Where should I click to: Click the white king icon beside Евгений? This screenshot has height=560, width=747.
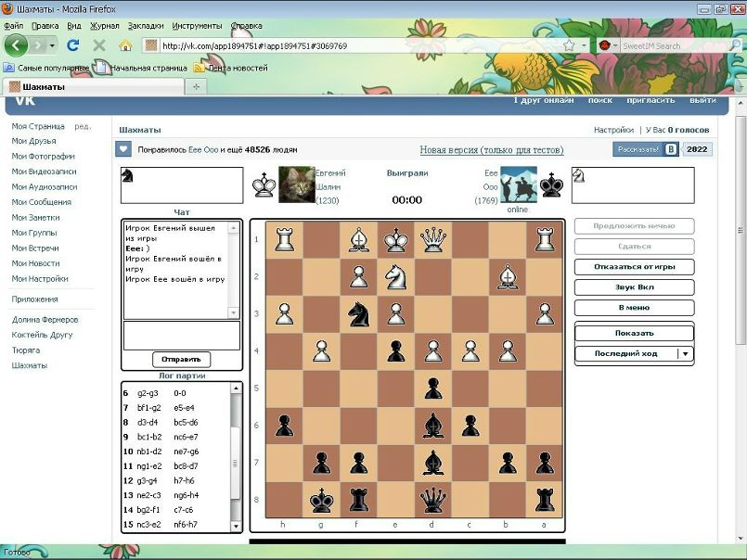(264, 185)
